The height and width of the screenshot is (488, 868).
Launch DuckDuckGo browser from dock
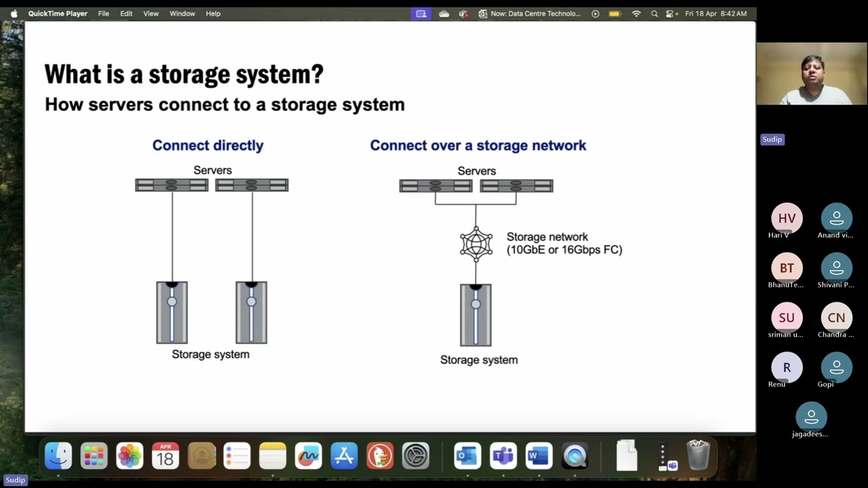[x=380, y=455]
